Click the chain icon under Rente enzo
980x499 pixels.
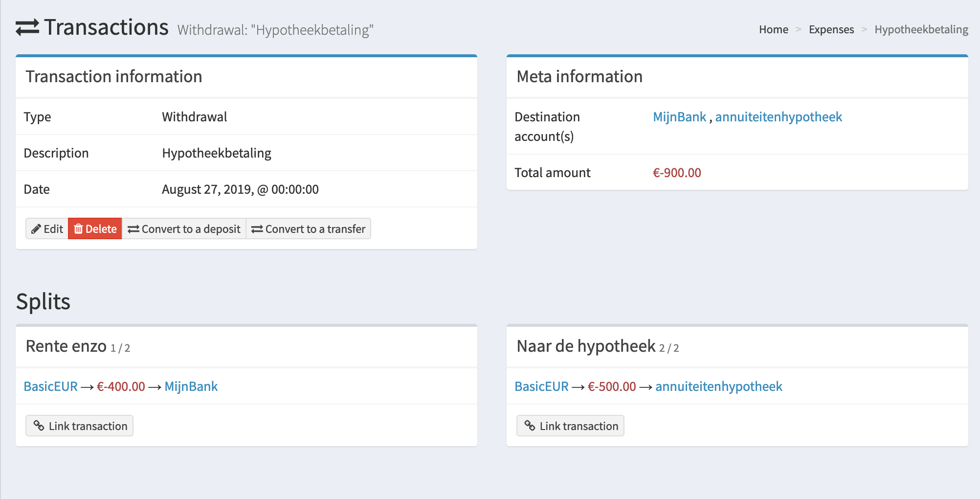coord(39,426)
